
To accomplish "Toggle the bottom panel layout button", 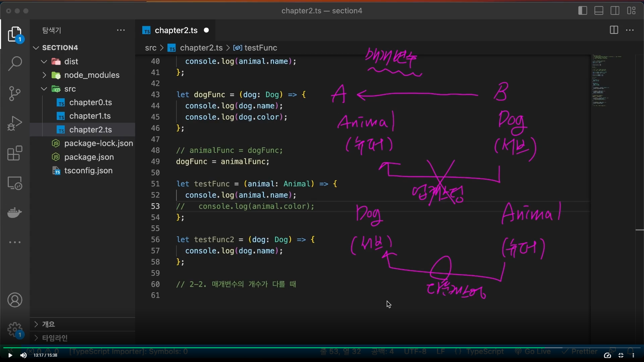I will point(599,11).
